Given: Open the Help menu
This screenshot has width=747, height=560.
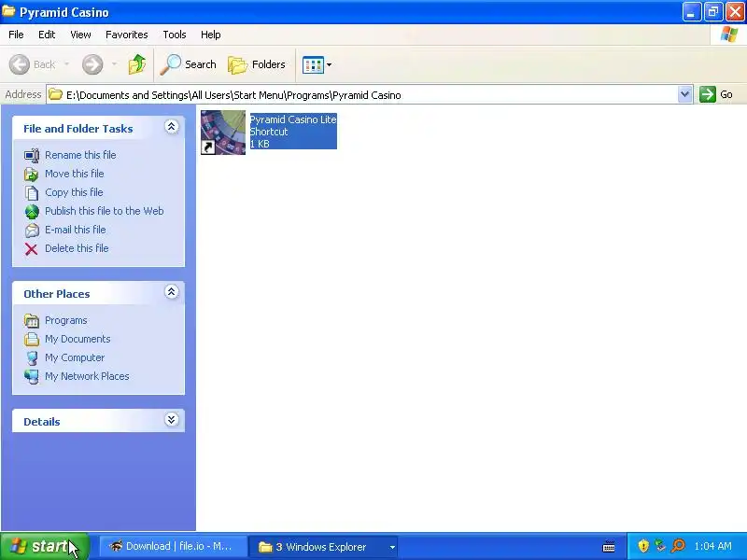Looking at the screenshot, I should [x=211, y=35].
